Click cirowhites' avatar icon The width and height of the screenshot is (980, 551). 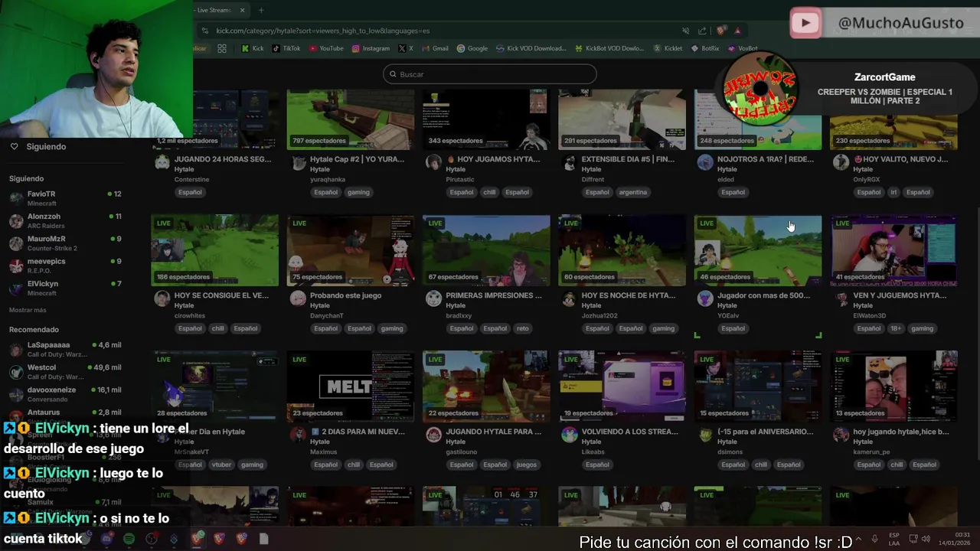[x=162, y=298]
